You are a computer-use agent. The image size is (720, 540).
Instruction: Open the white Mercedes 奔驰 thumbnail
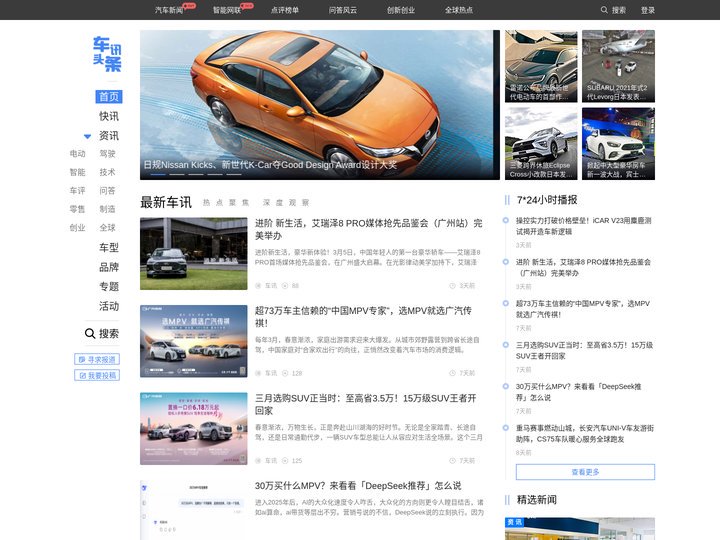(x=618, y=144)
